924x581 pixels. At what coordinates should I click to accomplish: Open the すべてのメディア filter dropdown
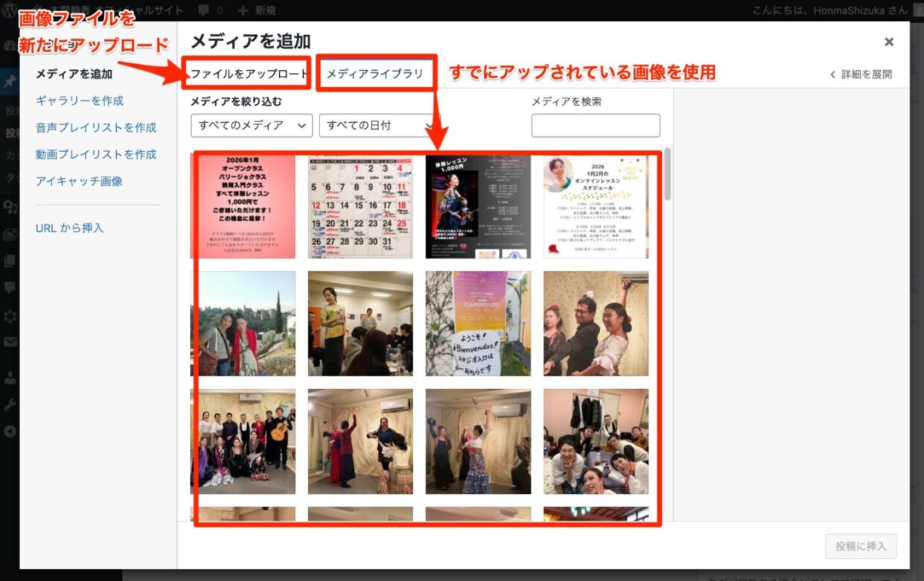tap(251, 125)
